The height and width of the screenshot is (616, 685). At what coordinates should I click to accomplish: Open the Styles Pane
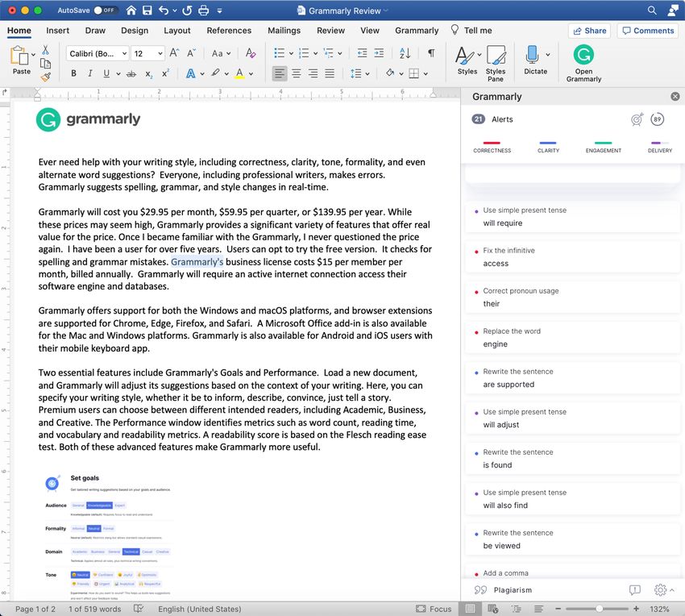click(x=496, y=64)
